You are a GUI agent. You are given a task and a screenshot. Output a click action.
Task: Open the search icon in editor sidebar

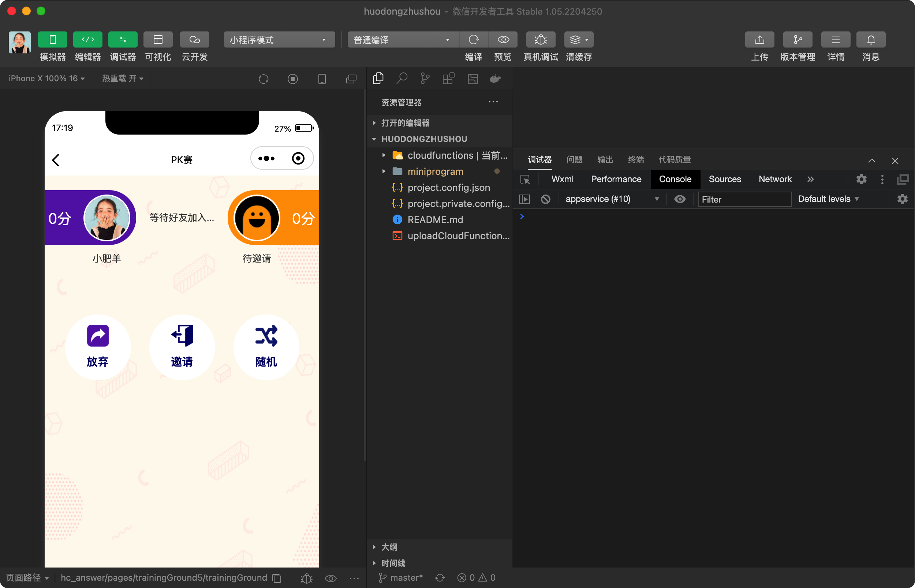(402, 79)
